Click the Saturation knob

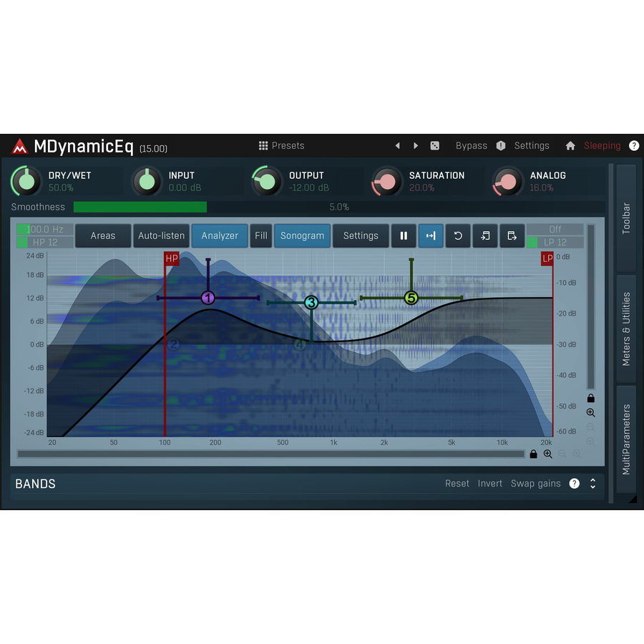coord(387,181)
